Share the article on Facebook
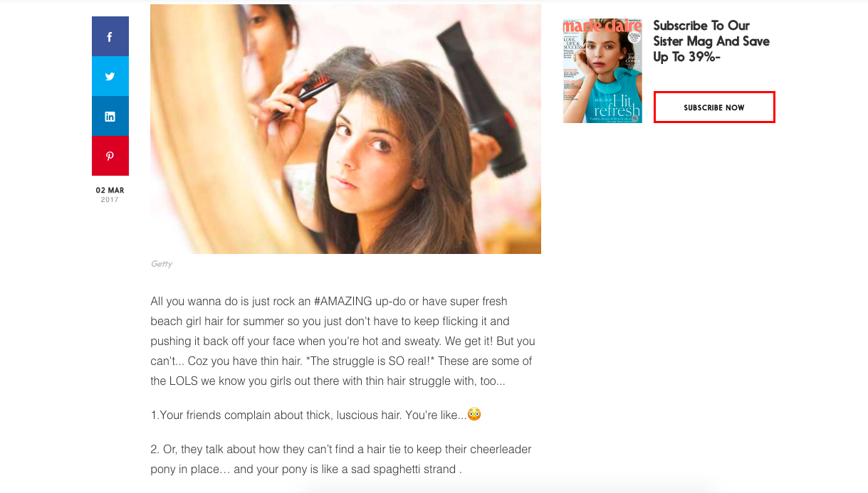Screen dimensions: 868x493 110,36
